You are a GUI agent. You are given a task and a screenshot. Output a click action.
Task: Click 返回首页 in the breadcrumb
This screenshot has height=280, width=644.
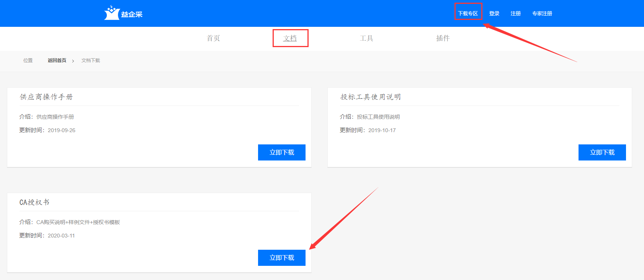(57, 61)
